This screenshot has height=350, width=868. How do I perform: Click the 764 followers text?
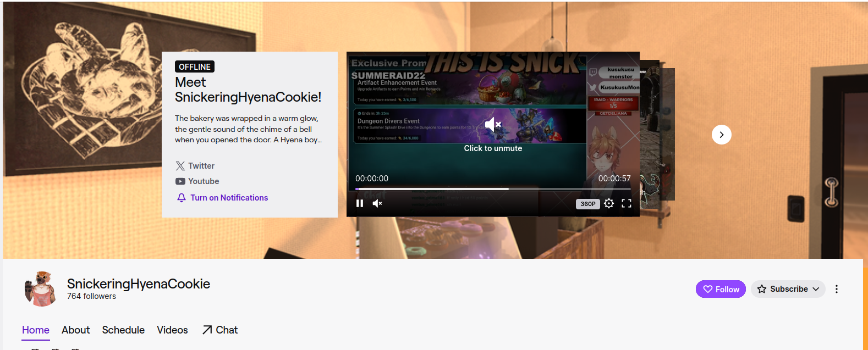[91, 296]
